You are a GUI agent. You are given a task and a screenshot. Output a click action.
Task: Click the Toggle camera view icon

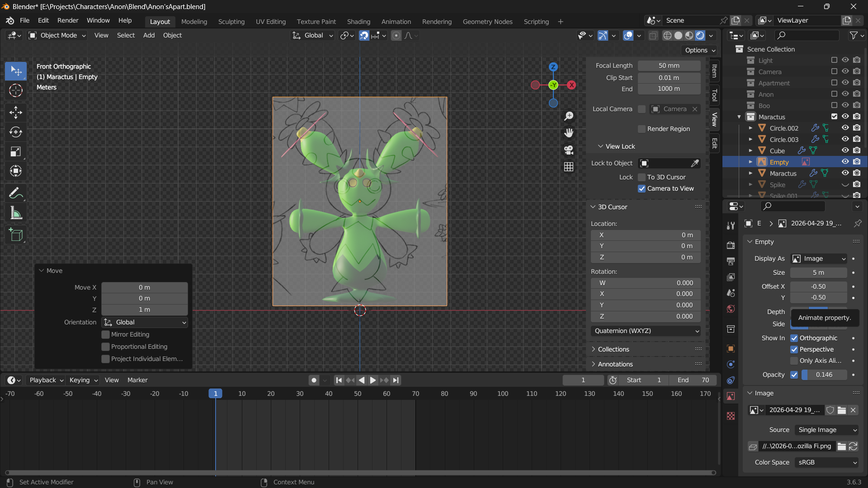[x=569, y=150]
